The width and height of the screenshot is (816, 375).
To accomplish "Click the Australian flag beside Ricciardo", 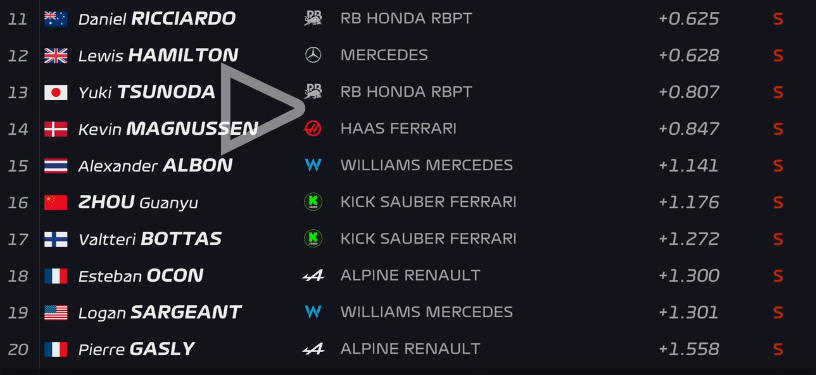I will click(x=56, y=19).
